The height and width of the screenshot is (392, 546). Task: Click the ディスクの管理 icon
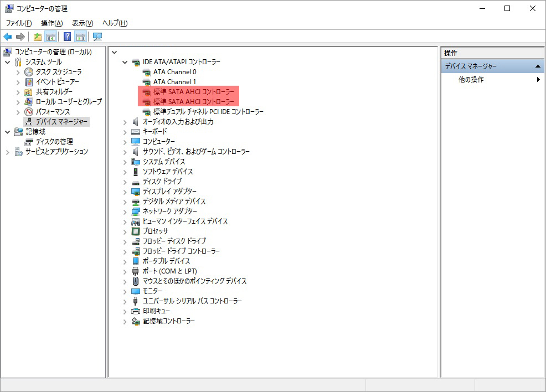[29, 142]
